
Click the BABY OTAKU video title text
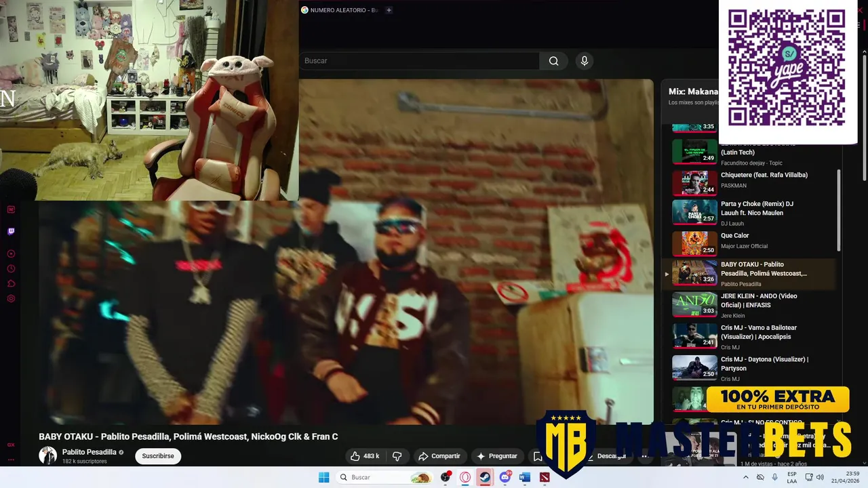[x=189, y=436]
